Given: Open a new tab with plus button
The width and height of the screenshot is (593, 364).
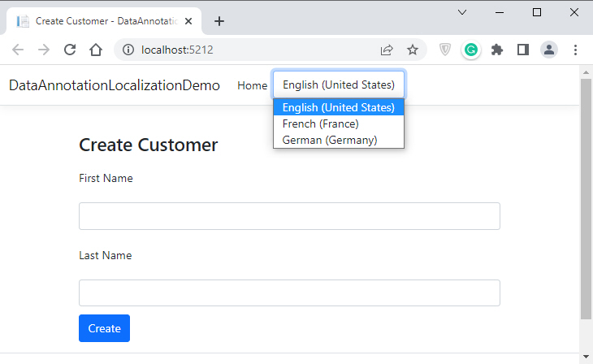Looking at the screenshot, I should tap(219, 21).
